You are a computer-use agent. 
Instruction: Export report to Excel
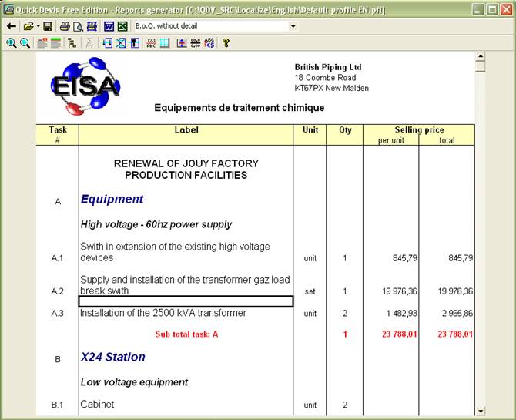click(x=122, y=26)
